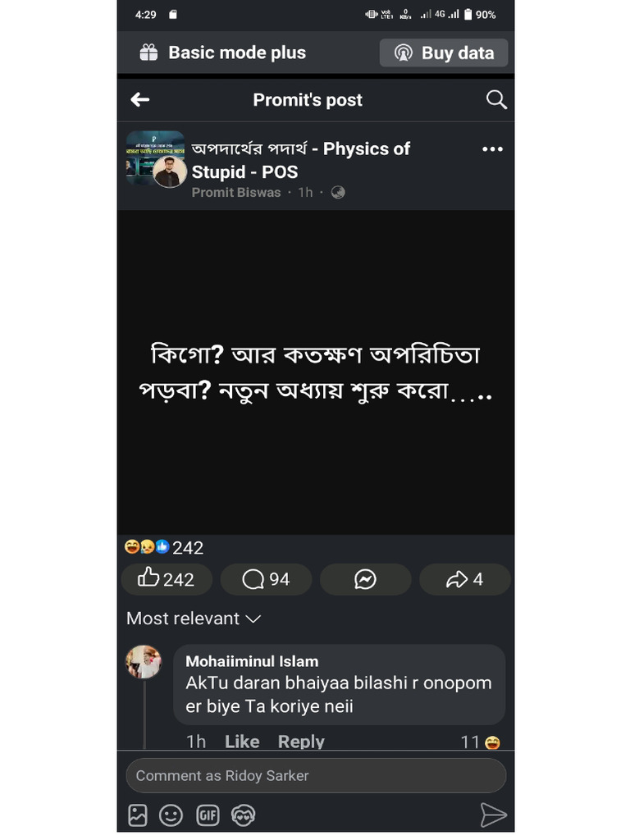The image size is (630, 840).
Task: Share the post using the share button
Action: click(464, 580)
